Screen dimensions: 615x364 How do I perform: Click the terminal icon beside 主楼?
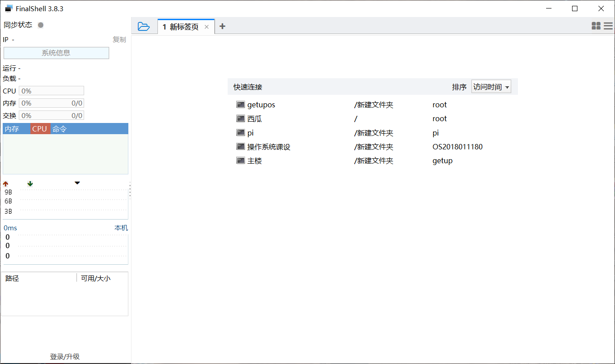coord(240,160)
